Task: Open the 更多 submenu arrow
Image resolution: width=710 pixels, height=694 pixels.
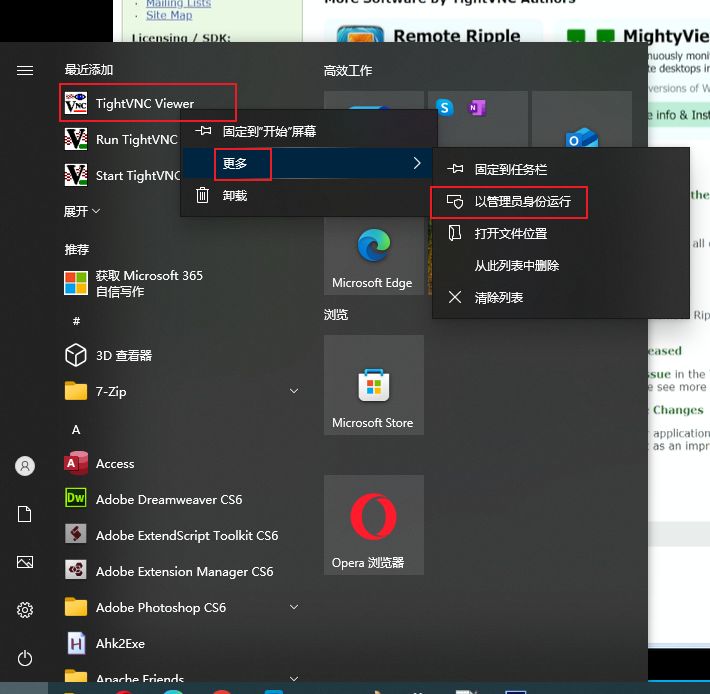Action: pos(417,163)
